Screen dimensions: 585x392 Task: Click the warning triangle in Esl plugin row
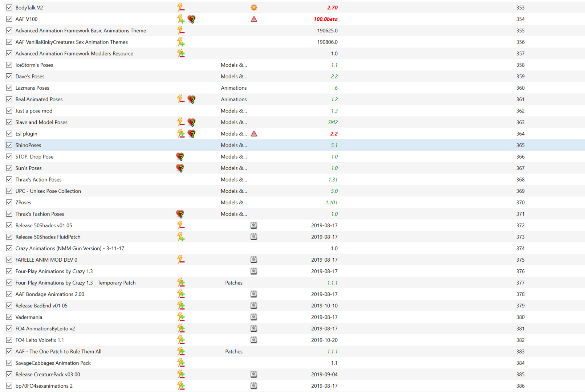(254, 134)
